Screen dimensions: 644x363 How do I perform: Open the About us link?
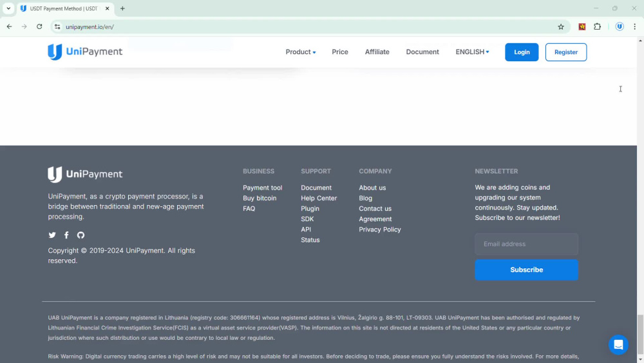click(x=372, y=188)
